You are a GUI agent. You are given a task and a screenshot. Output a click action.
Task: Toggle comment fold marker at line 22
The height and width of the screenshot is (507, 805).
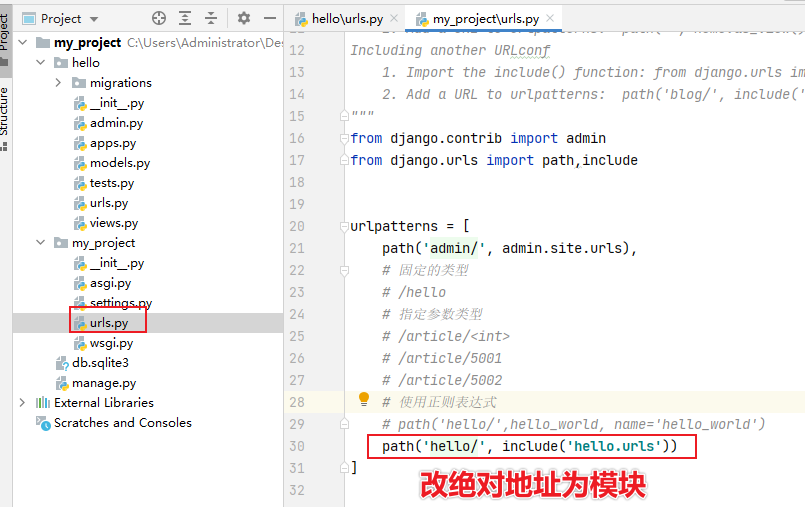(x=344, y=270)
